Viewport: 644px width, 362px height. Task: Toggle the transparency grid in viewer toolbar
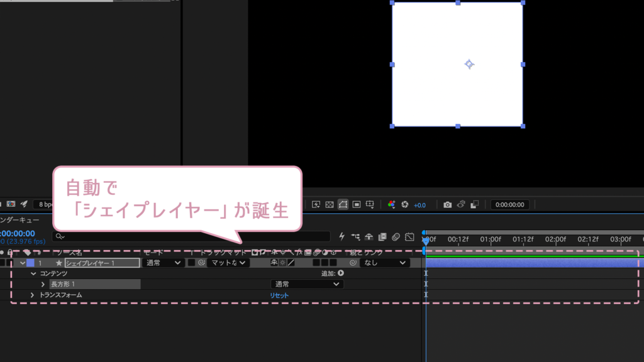[330, 204]
